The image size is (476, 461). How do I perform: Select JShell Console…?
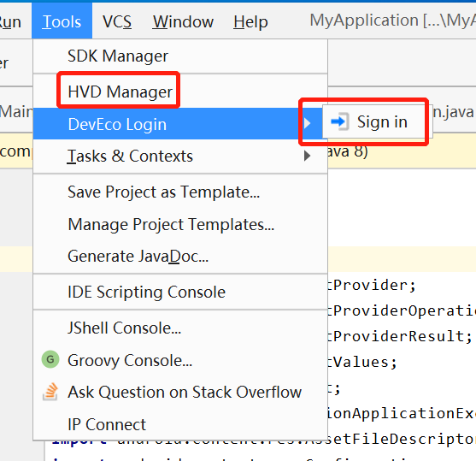coord(180,328)
